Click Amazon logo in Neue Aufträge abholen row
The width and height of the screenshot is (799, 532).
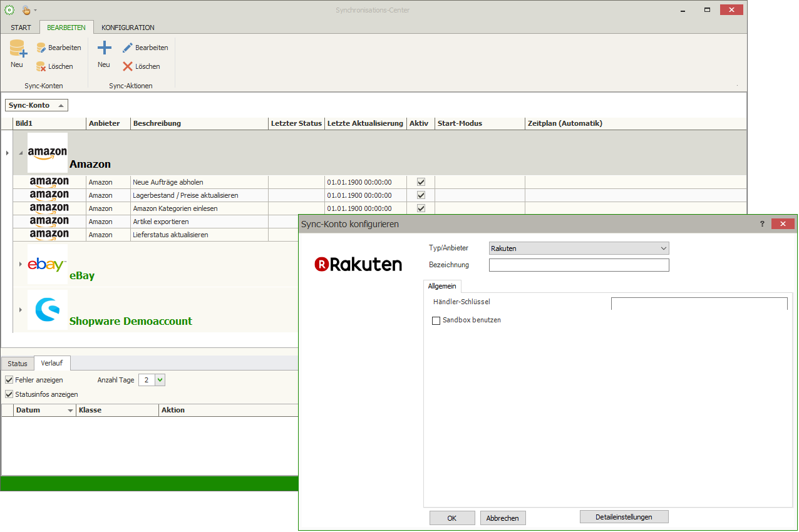pos(49,182)
